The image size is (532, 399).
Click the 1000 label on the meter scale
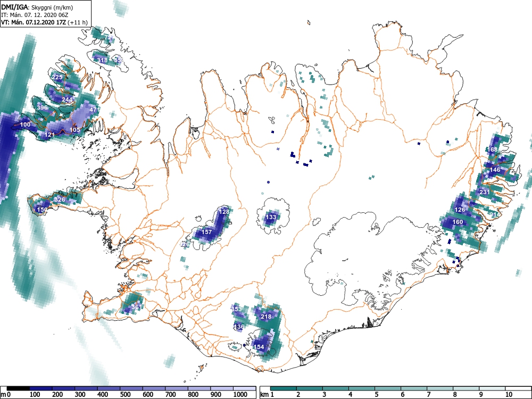240,395
